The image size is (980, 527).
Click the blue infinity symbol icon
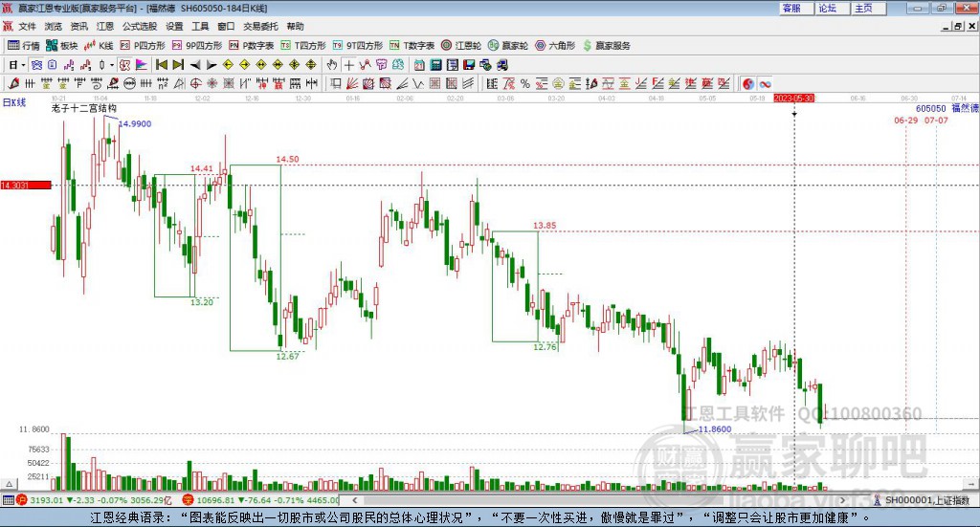click(x=765, y=83)
